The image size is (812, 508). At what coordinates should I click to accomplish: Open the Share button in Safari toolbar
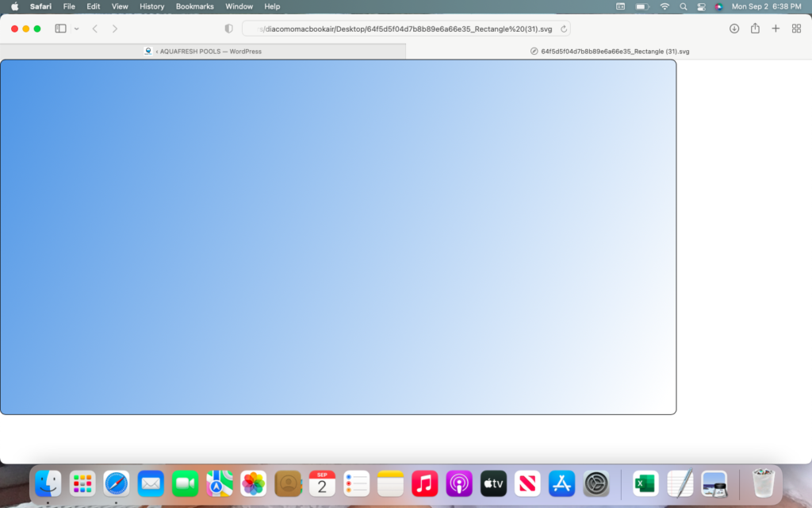click(755, 29)
